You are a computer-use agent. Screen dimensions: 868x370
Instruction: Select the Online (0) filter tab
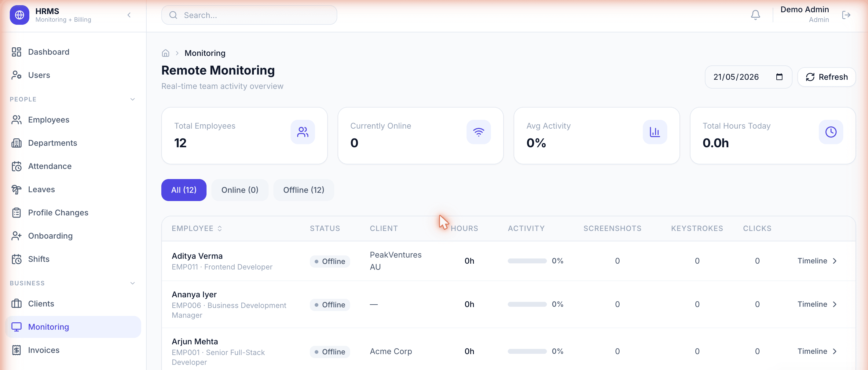pos(240,190)
